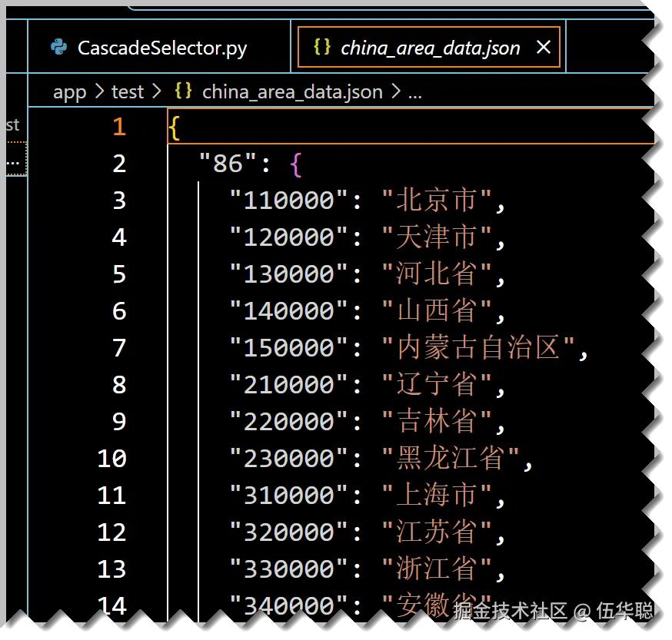
Task: Click the "340000" key
Action: coord(288,605)
